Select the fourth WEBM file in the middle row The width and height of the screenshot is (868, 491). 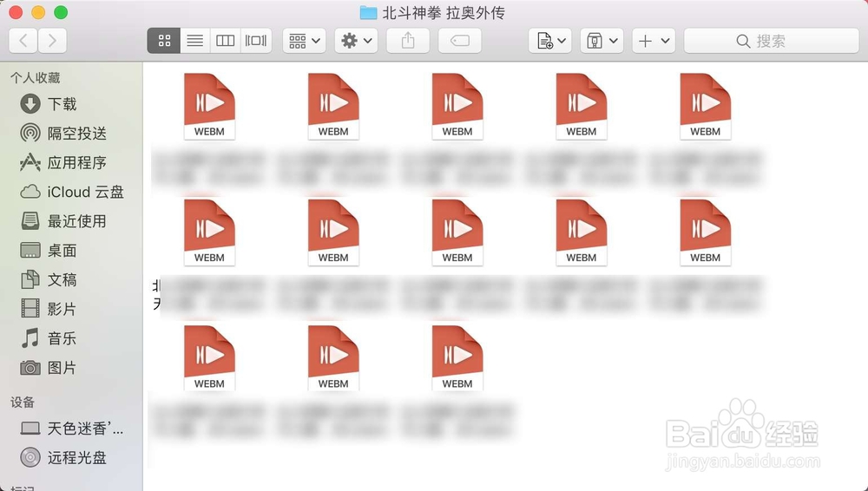582,232
